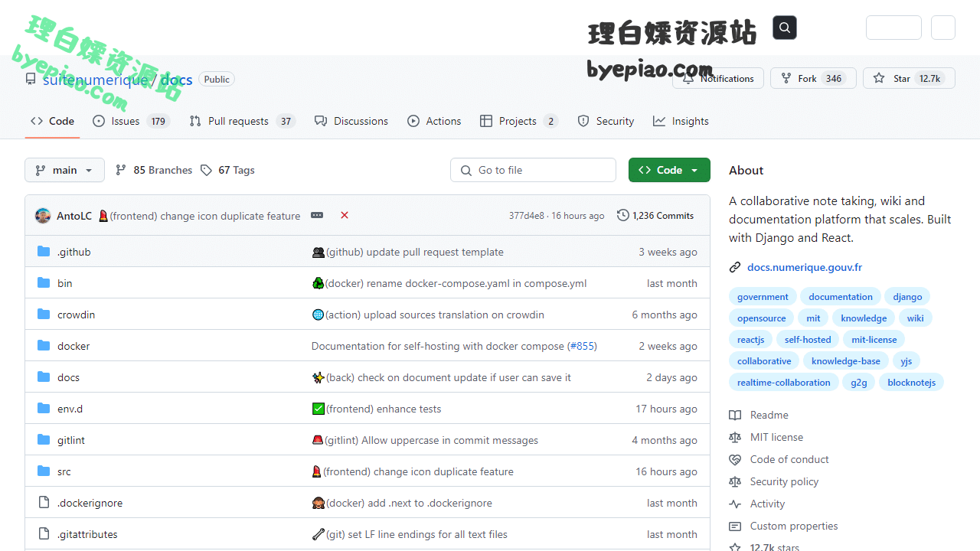Open commit 'set LF line endings' message

click(410, 534)
